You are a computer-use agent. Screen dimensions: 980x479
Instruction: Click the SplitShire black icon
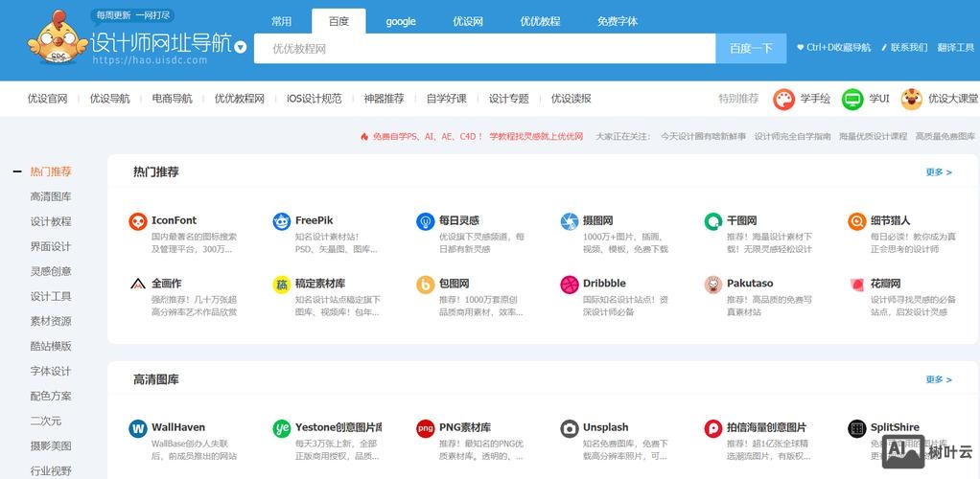(857, 428)
